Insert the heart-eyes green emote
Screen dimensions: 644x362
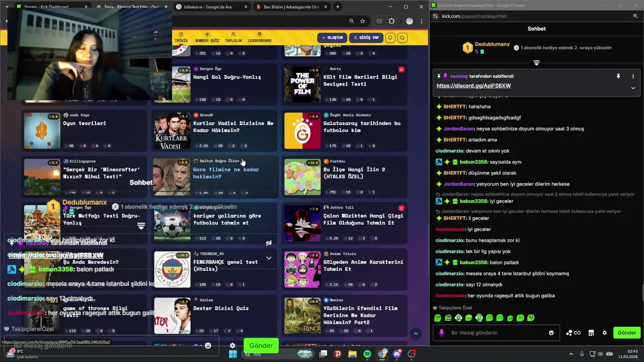531,318
